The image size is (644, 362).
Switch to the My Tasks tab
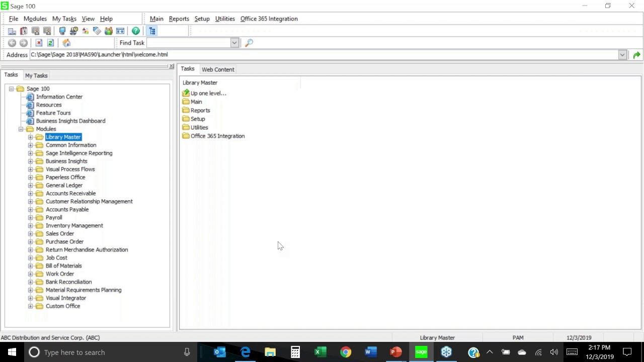tap(36, 75)
